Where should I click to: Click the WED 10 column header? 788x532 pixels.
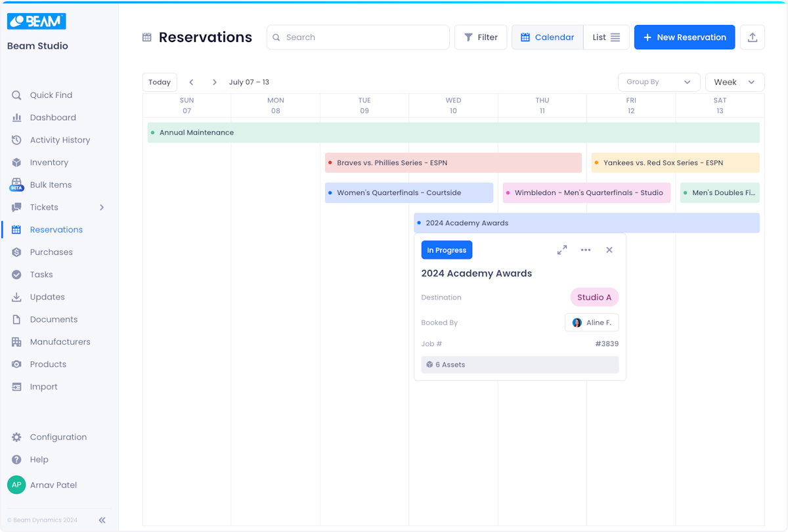pyautogui.click(x=453, y=106)
